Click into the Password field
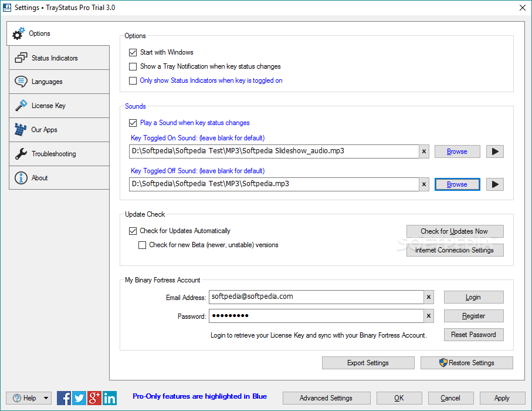 pyautogui.click(x=316, y=316)
